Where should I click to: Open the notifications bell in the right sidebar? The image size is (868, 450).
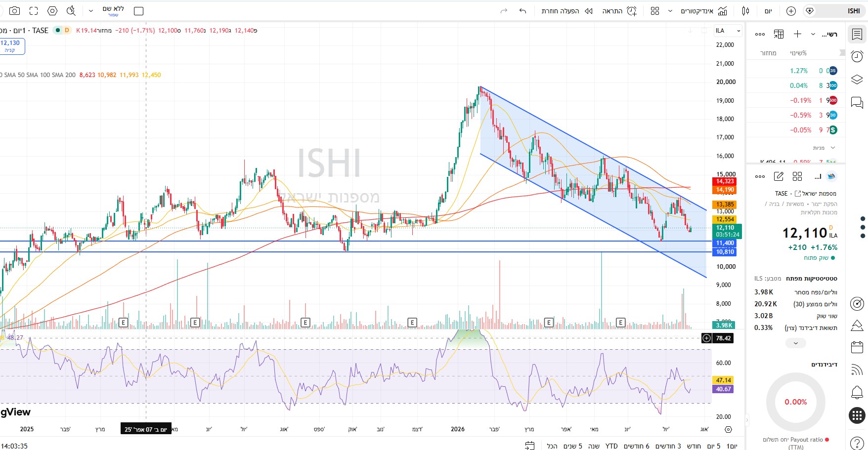[x=857, y=393]
